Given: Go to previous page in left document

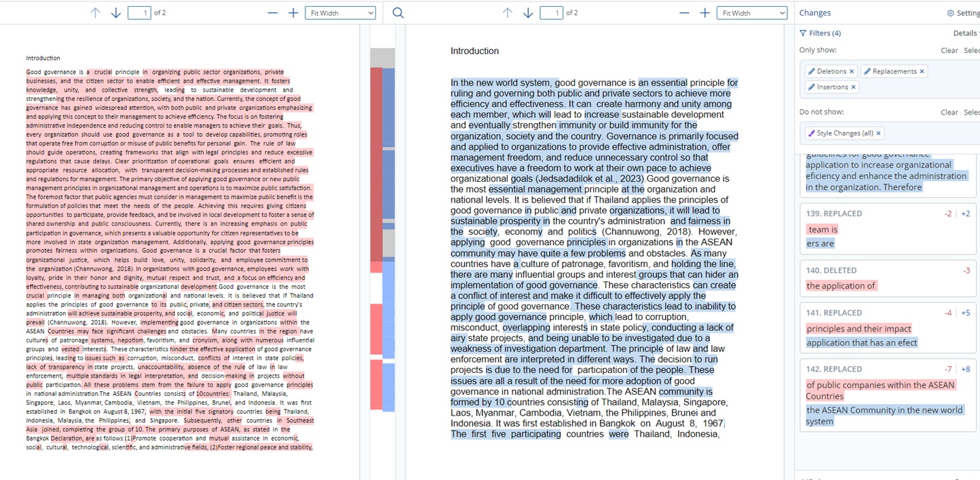Looking at the screenshot, I should coord(95,13).
